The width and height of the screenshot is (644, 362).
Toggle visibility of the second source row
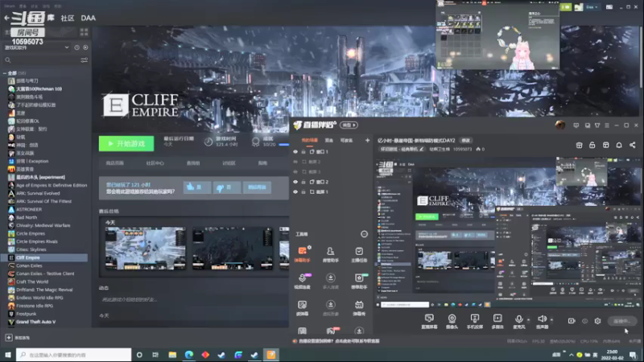[x=295, y=162]
